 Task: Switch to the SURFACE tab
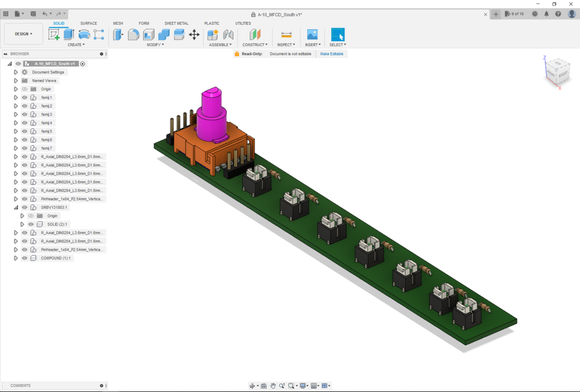coord(89,23)
